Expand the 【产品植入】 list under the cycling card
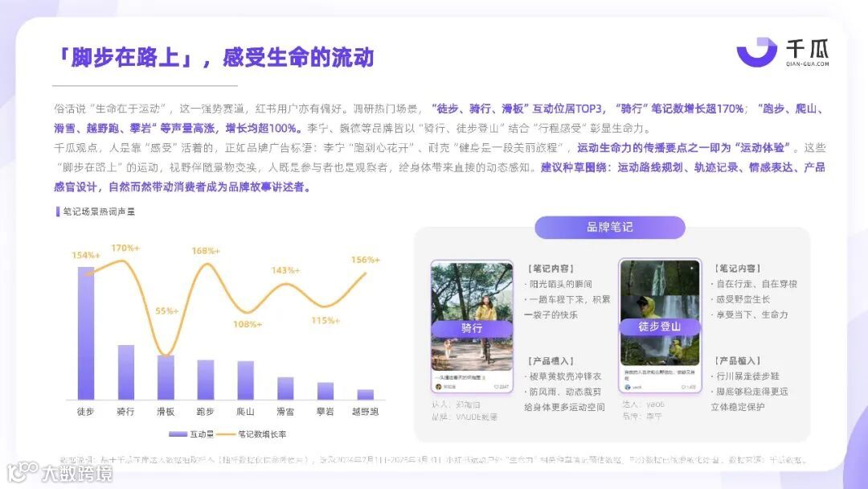 pos(550,361)
